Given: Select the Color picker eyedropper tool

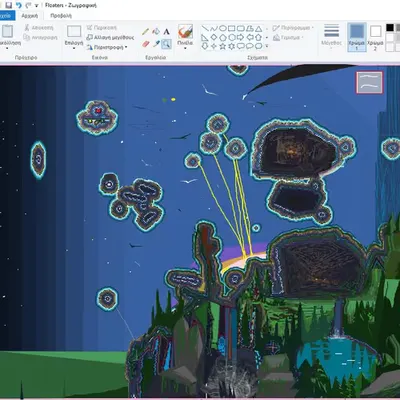Looking at the screenshot, I should tap(156, 44).
